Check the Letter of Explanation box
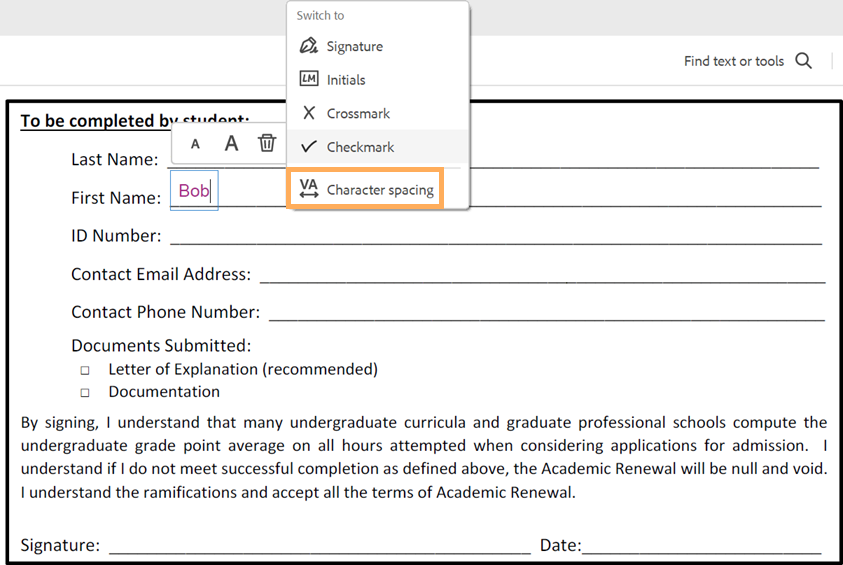843x565 pixels. (85, 370)
